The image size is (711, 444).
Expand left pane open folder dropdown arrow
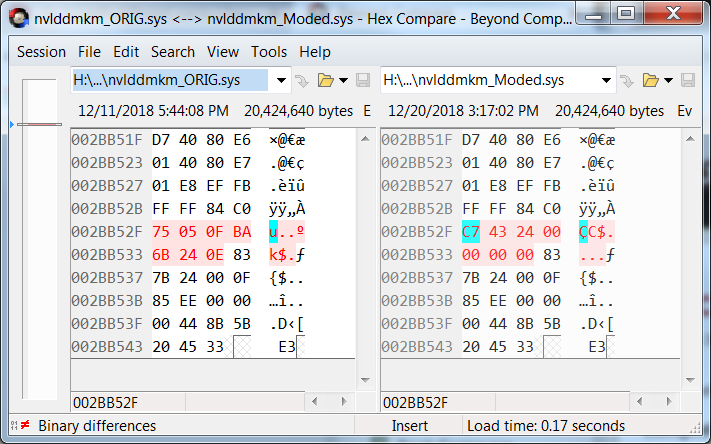pos(343,81)
